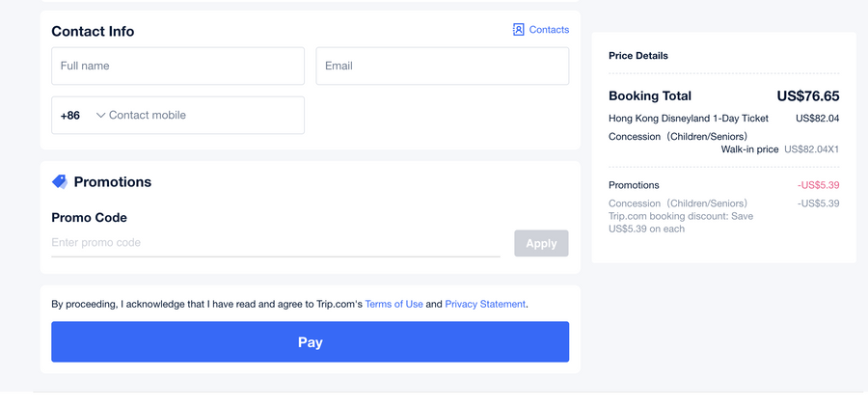
Task: Click the red -US$5.39 promotions discount
Action: tap(818, 185)
